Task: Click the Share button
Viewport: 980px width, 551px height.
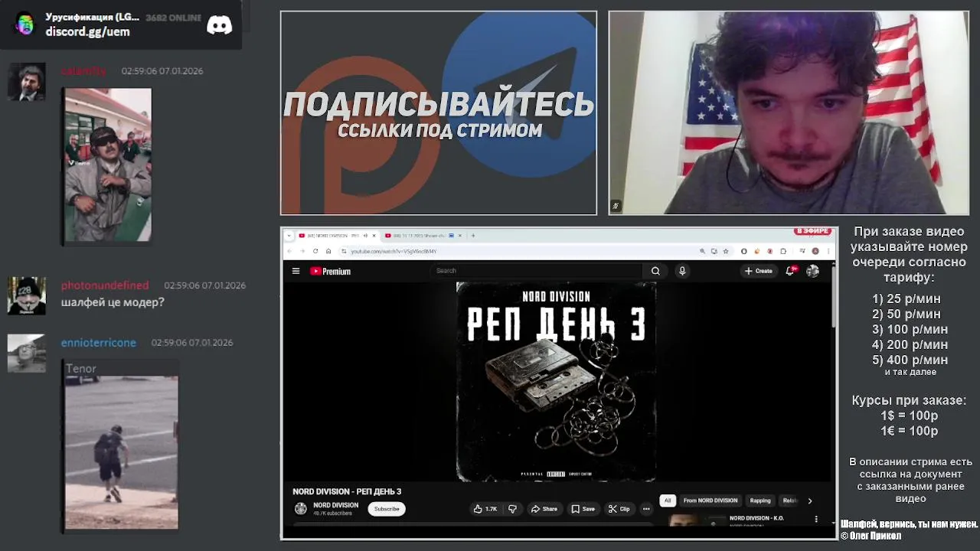Action: (544, 509)
